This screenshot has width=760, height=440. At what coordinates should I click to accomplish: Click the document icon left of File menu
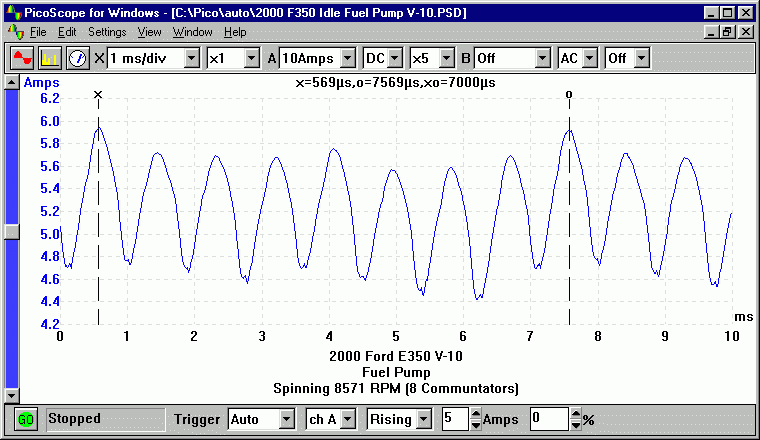[x=14, y=32]
